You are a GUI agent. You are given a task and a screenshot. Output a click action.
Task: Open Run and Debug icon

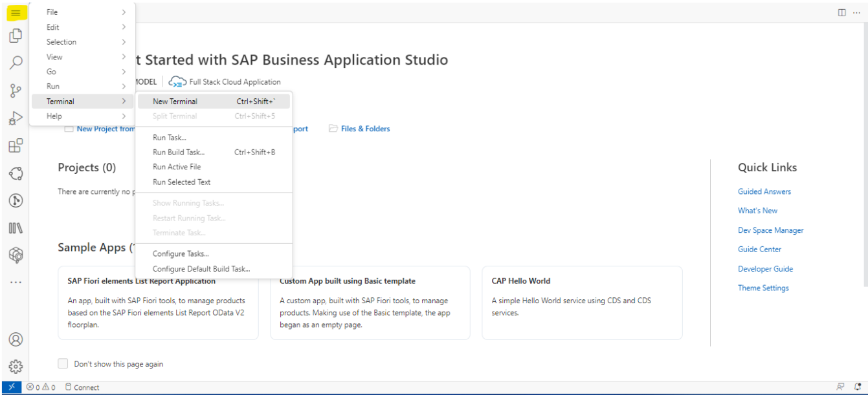[x=16, y=118]
